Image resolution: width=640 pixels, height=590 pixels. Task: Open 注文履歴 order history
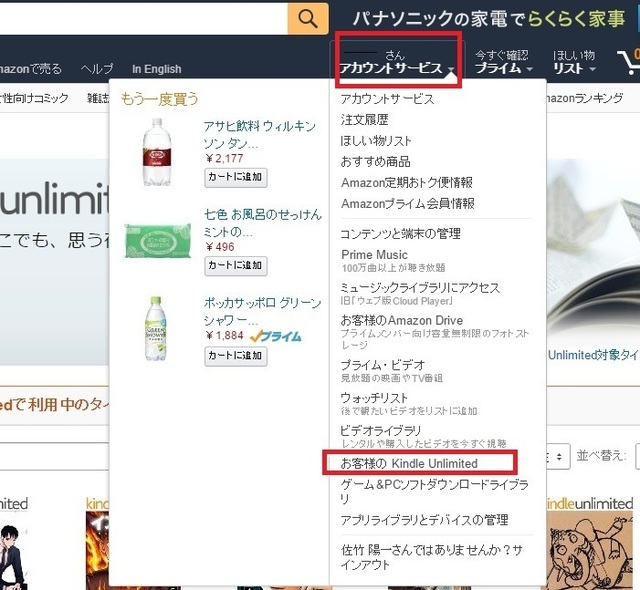[364, 120]
